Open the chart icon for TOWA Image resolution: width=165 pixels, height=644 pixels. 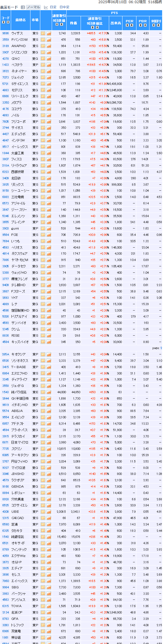click(49, 606)
